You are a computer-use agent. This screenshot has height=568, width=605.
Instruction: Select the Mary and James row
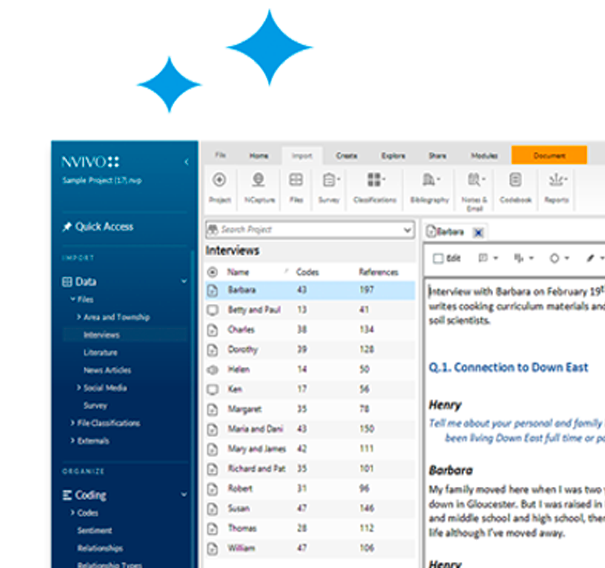point(310,449)
